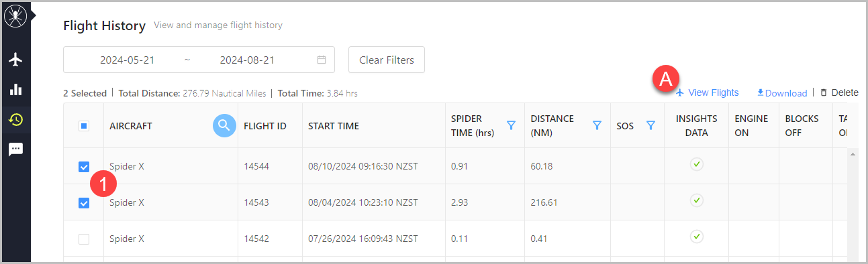The image size is (868, 264).
Task: Open the Spider Time column filter
Action: tap(511, 125)
